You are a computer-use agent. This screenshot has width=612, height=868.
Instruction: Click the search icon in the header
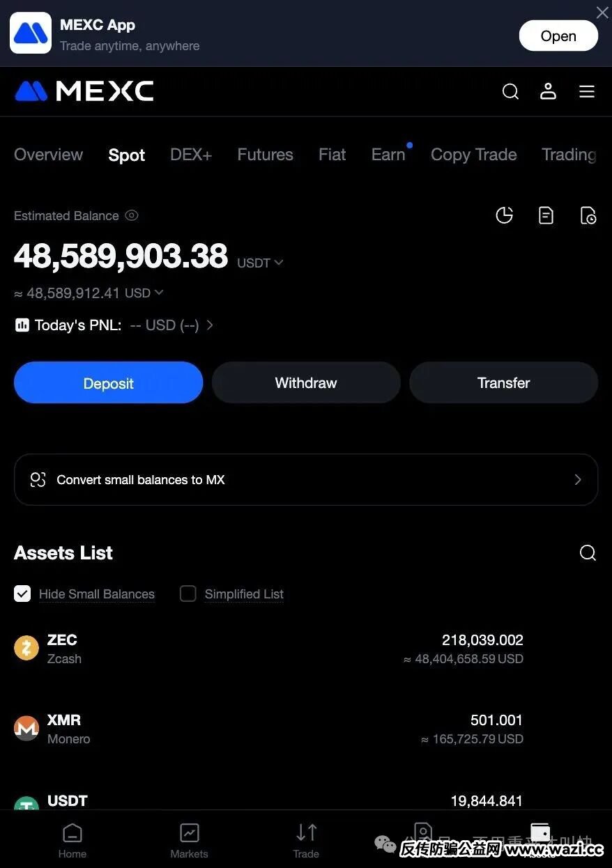pyautogui.click(x=510, y=92)
